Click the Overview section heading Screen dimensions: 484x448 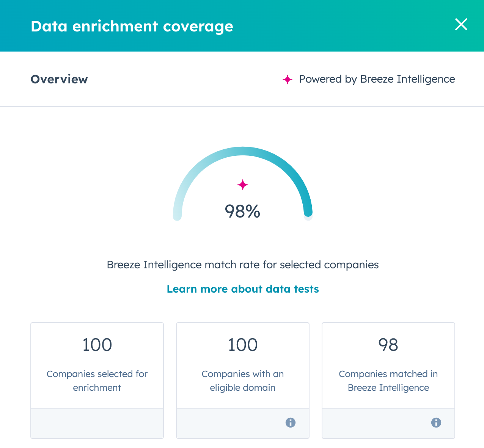point(59,79)
